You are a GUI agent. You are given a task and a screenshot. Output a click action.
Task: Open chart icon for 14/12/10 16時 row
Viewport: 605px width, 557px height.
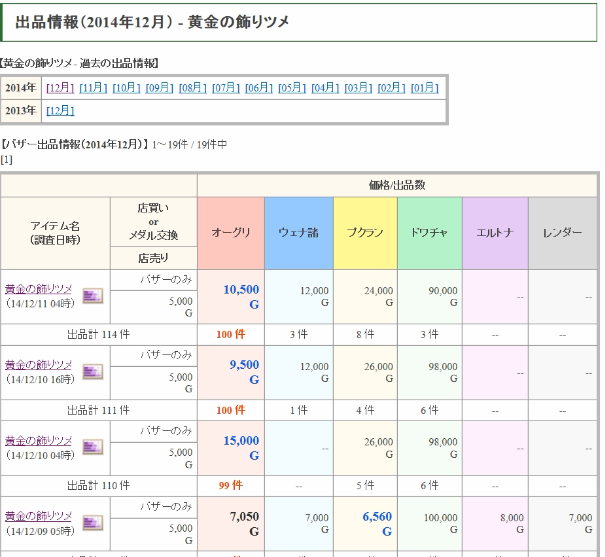point(93,372)
